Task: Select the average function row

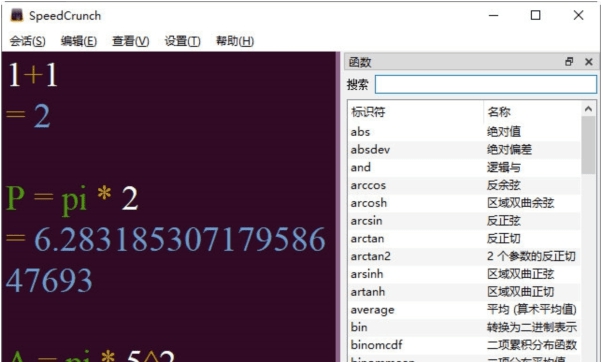Action: pos(465,309)
